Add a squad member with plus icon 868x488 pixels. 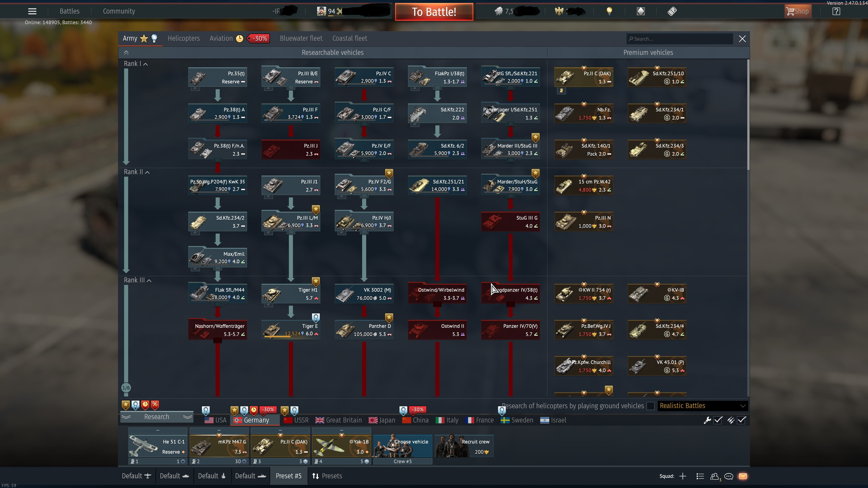683,476
